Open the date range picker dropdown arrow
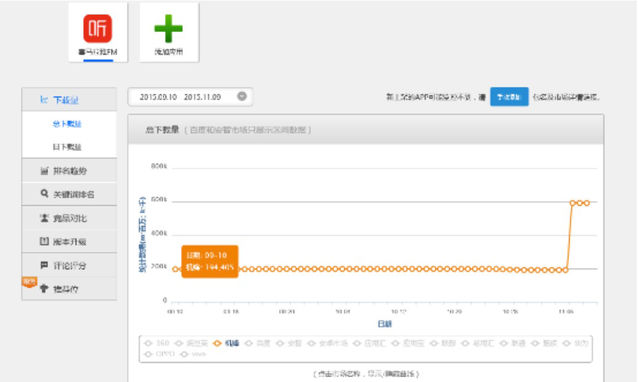Viewport: 638px width, 382px height. click(242, 96)
